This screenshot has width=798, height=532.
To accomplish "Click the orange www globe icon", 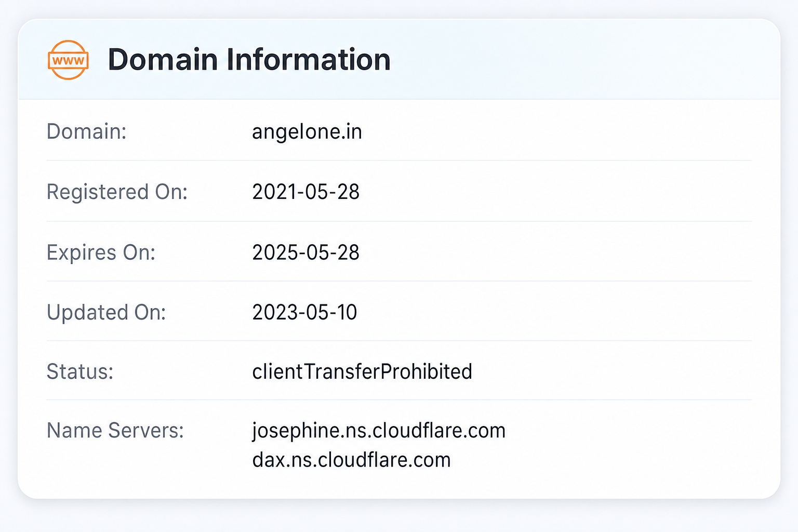I will point(68,60).
